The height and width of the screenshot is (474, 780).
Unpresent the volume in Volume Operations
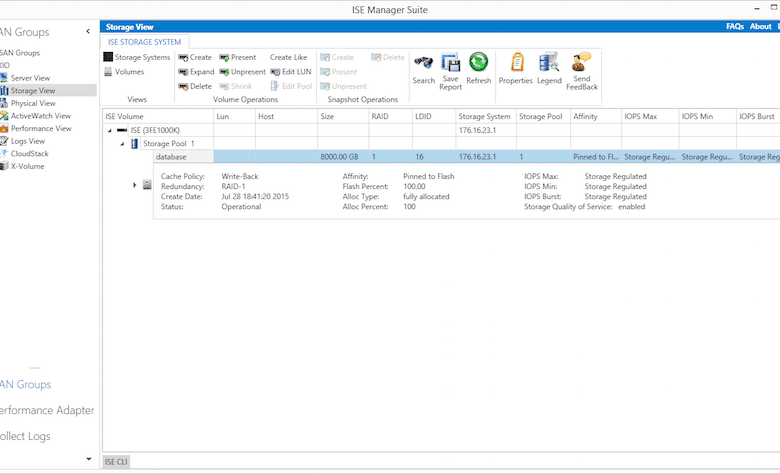[242, 72]
